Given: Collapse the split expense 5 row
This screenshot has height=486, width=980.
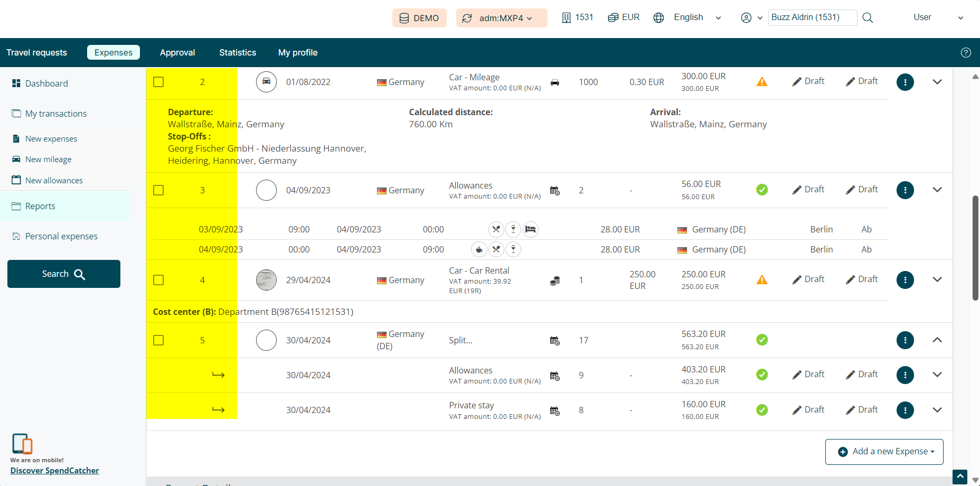Looking at the screenshot, I should click(x=937, y=340).
